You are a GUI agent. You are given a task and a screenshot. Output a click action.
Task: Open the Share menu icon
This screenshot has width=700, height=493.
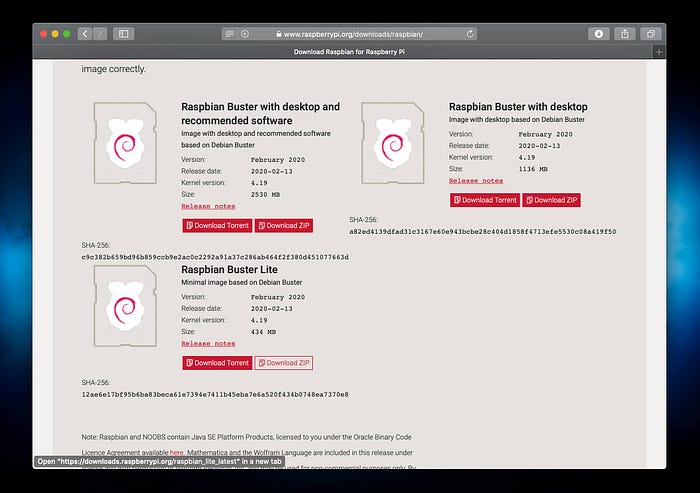[625, 34]
